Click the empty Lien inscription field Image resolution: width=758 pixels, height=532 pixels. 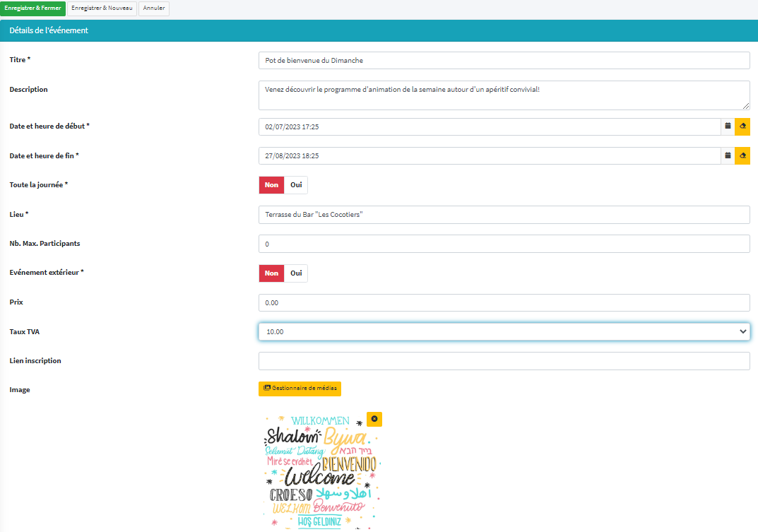[x=504, y=361]
